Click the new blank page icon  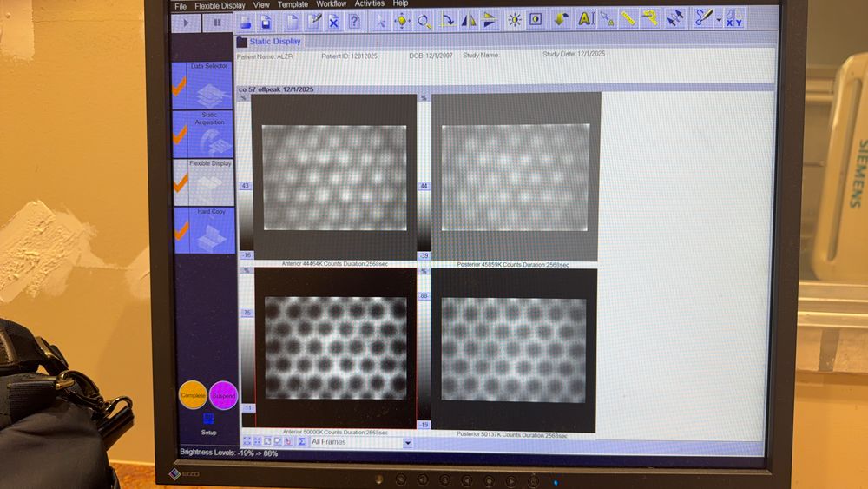292,23
